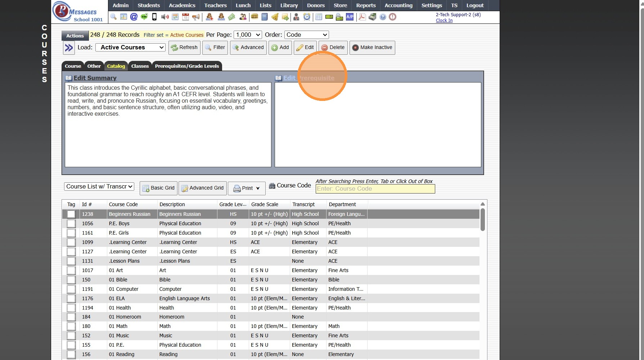644x360 pixels.
Task: Open the Print dropdown button
Action: click(247, 188)
